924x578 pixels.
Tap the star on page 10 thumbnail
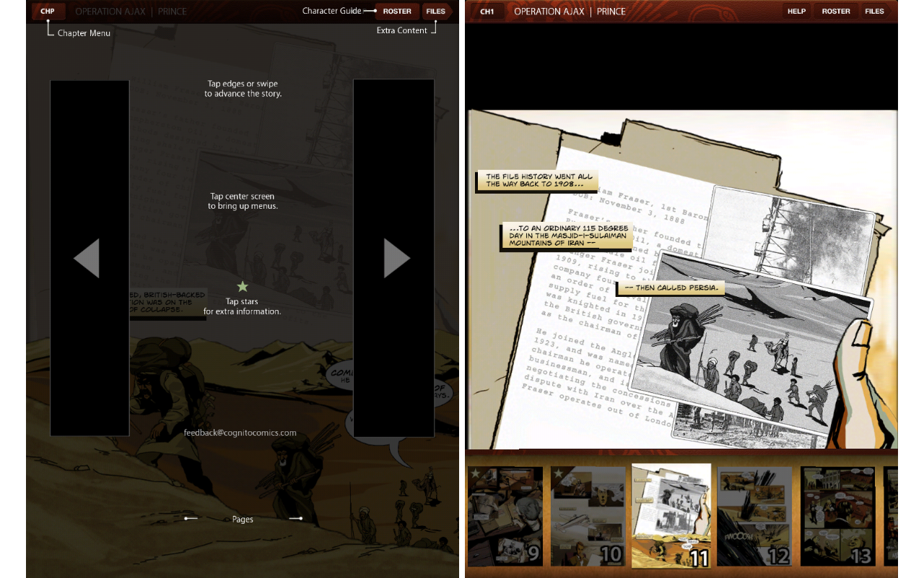(x=559, y=474)
